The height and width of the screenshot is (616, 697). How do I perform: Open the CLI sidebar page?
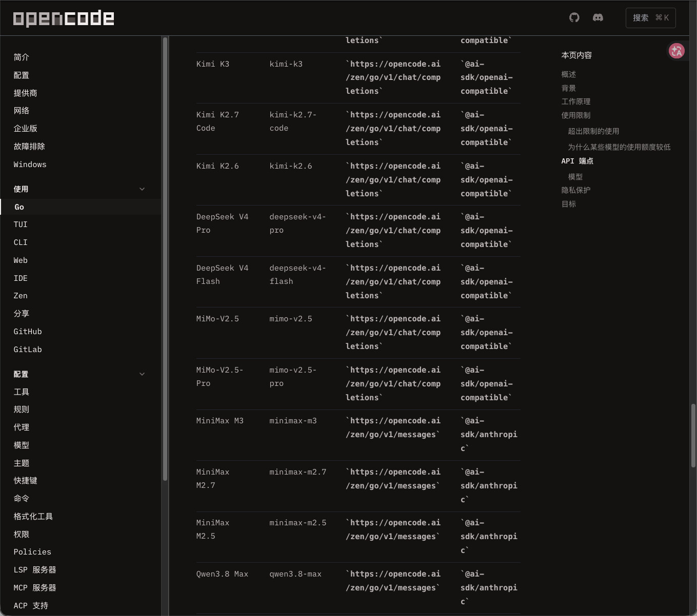coord(21,242)
